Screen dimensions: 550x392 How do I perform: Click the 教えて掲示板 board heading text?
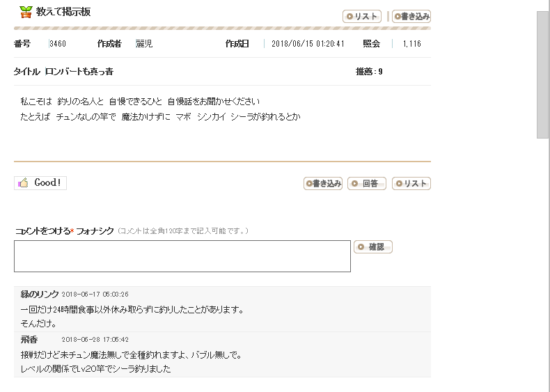point(63,12)
